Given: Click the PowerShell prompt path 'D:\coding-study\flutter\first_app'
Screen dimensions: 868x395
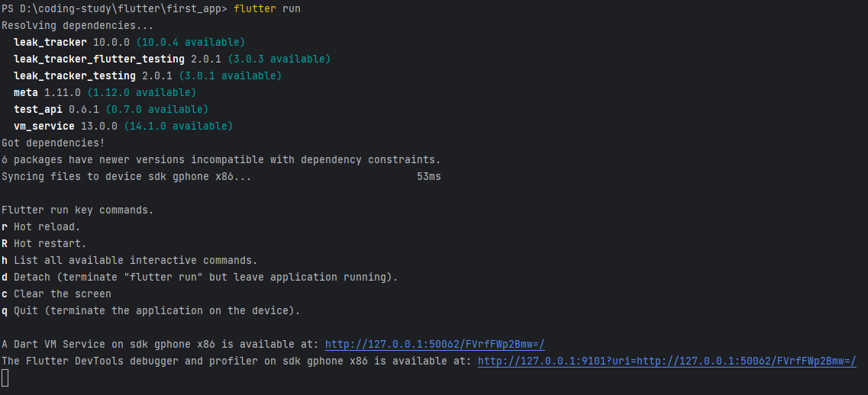Looking at the screenshot, I should click(120, 9).
